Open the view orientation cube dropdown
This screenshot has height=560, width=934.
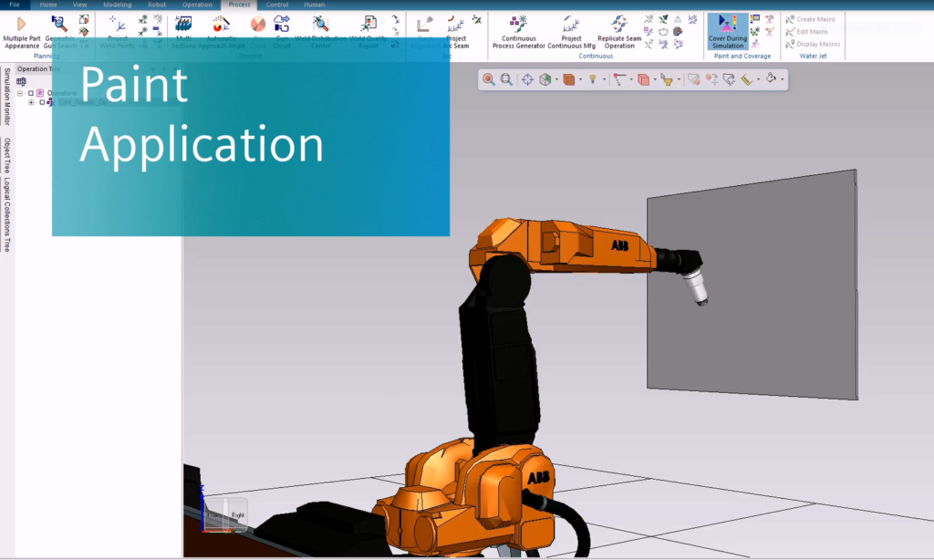(x=555, y=80)
